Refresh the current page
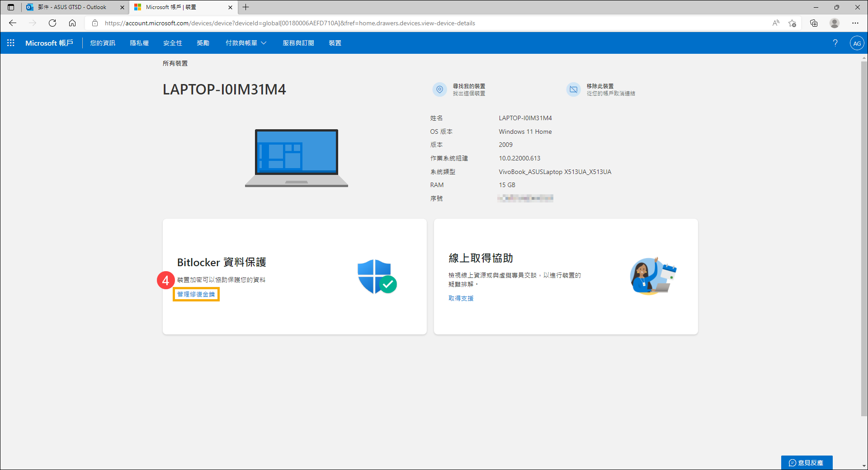The image size is (868, 470). pos(52,23)
